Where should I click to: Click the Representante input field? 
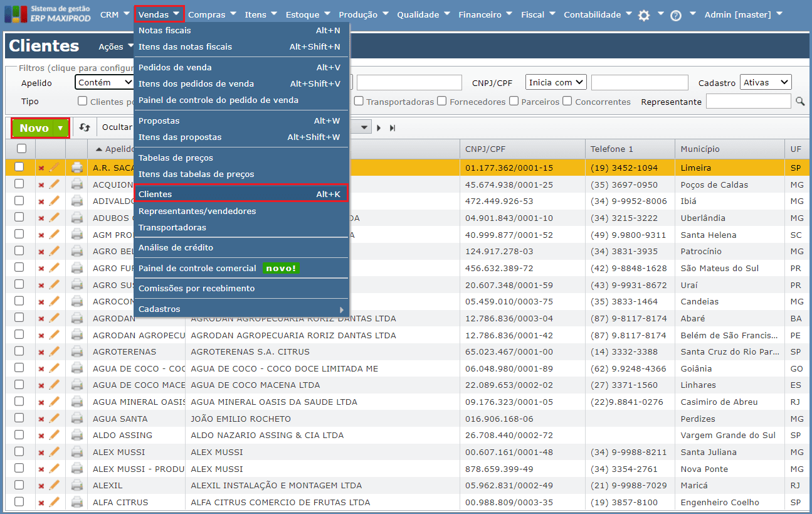[748, 101]
